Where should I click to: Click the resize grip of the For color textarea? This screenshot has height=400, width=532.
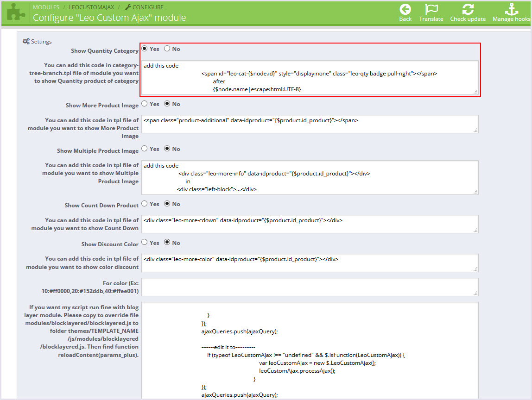(475, 293)
